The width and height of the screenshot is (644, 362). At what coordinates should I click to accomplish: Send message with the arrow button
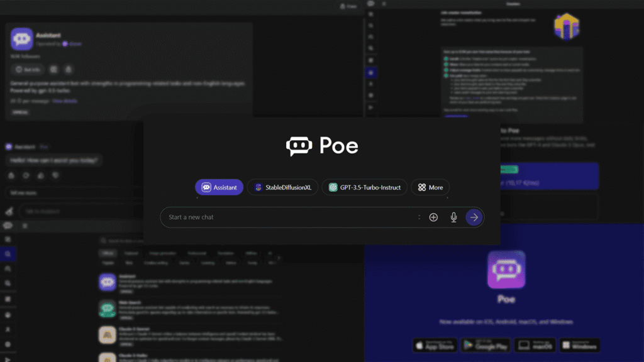474,217
